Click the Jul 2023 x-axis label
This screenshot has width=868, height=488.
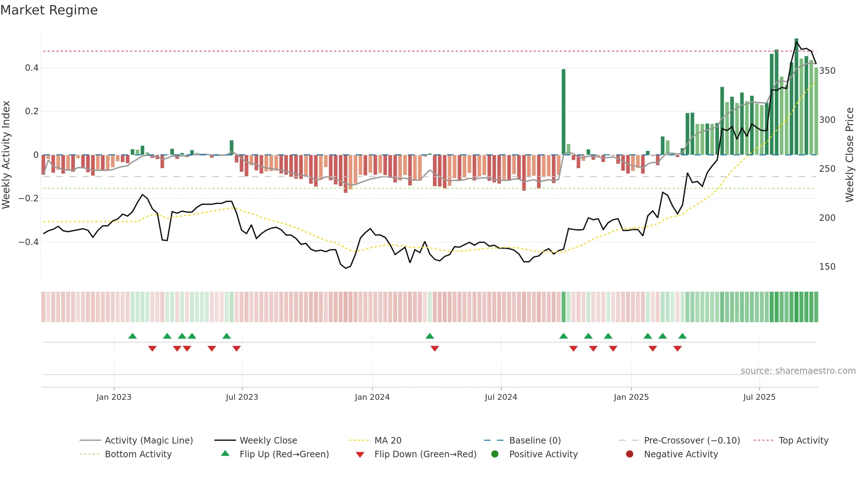[242, 397]
